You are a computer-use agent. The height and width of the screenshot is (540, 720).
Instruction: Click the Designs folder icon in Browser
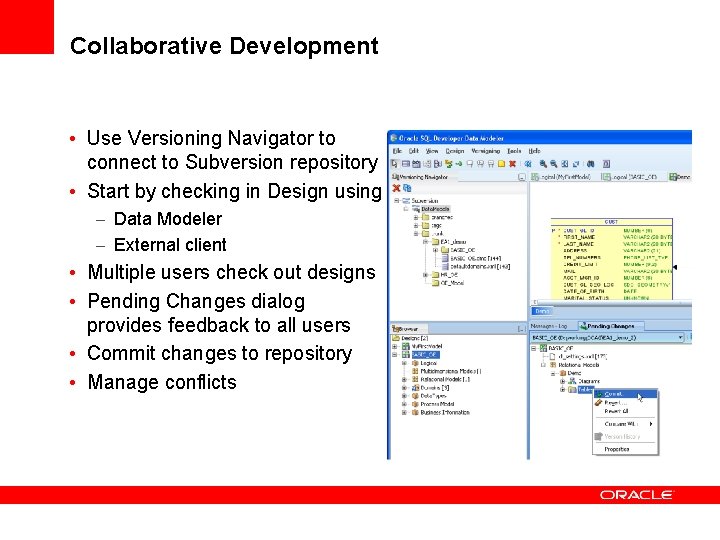click(396, 338)
